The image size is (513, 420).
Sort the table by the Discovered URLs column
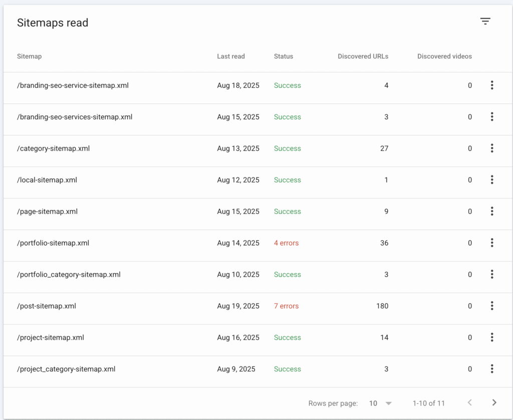tap(363, 56)
